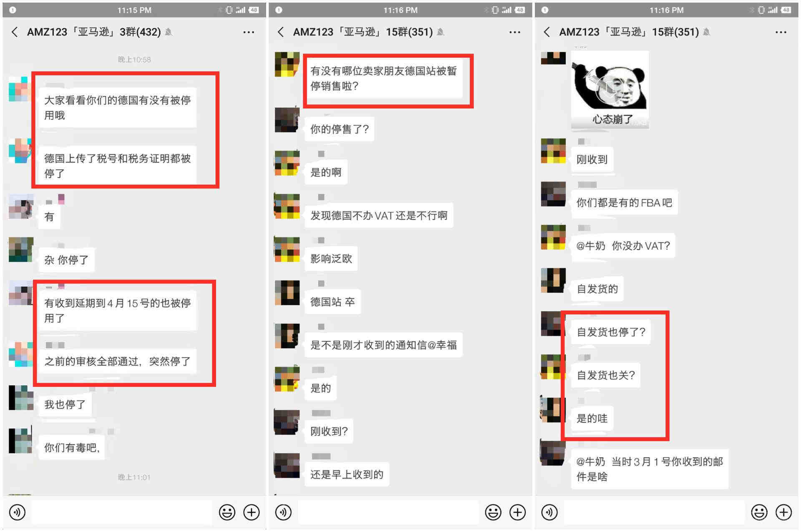801x532 pixels.
Task: Tap plus icon in middle chat panel
Action: (x=518, y=512)
